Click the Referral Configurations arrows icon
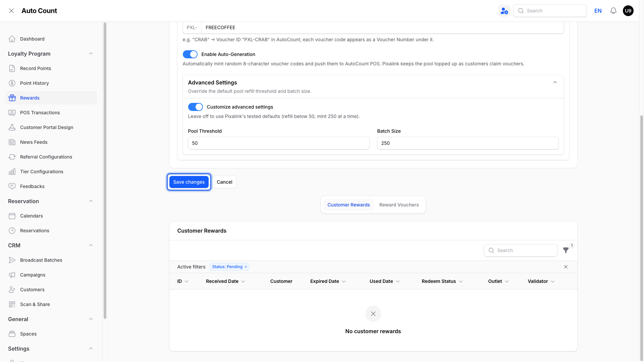Image resolution: width=644 pixels, height=362 pixels. tap(12, 157)
